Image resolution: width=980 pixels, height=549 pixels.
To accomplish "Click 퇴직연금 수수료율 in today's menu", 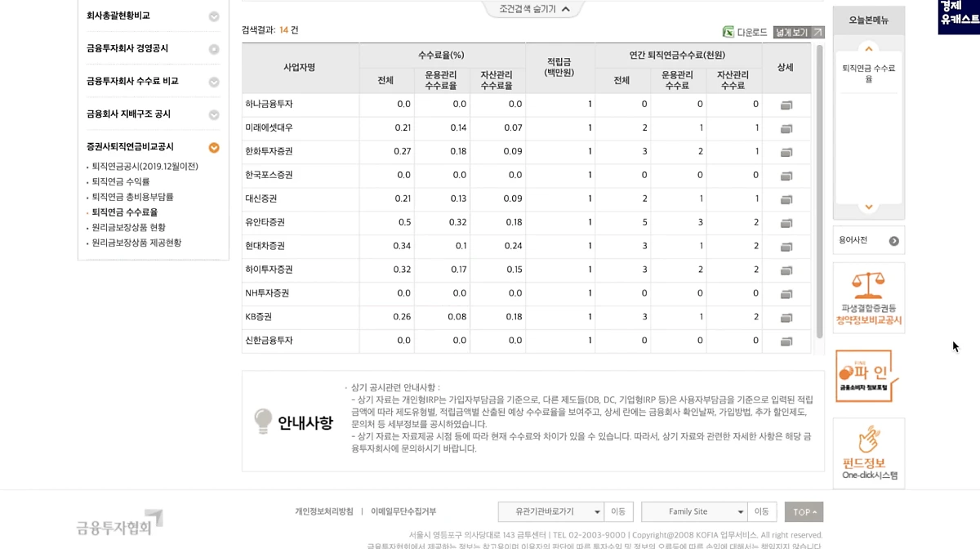I will [x=869, y=74].
